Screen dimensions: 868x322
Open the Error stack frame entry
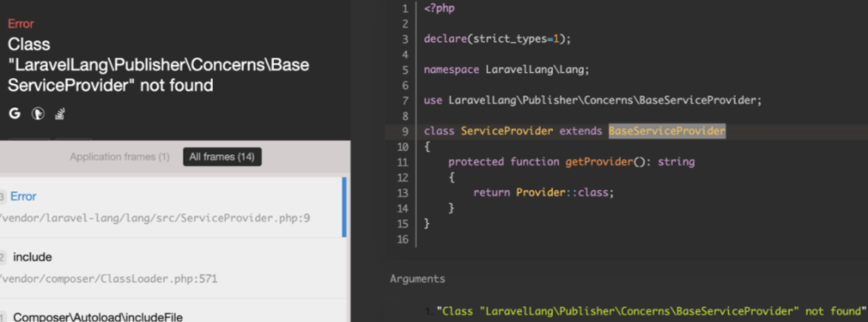point(172,207)
